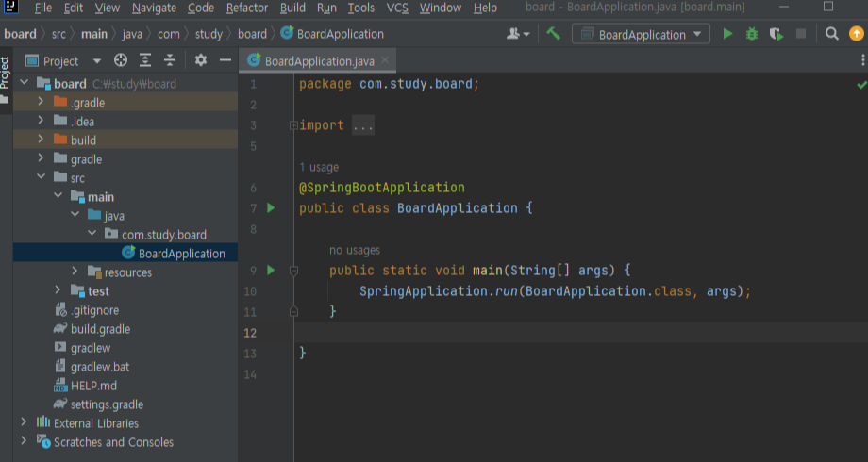Click Select Opened File crosshair icon
Image resolution: width=868 pixels, height=462 pixels.
coord(121,60)
